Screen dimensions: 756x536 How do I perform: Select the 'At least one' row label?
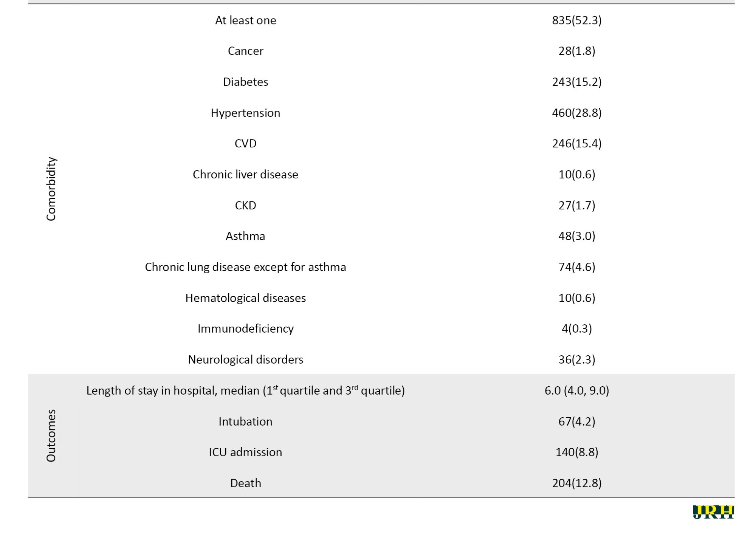tap(245, 20)
